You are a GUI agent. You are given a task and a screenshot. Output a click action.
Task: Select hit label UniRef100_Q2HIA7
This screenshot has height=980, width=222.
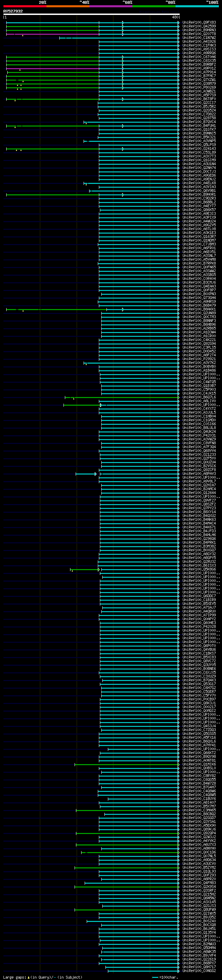(x=199, y=485)
